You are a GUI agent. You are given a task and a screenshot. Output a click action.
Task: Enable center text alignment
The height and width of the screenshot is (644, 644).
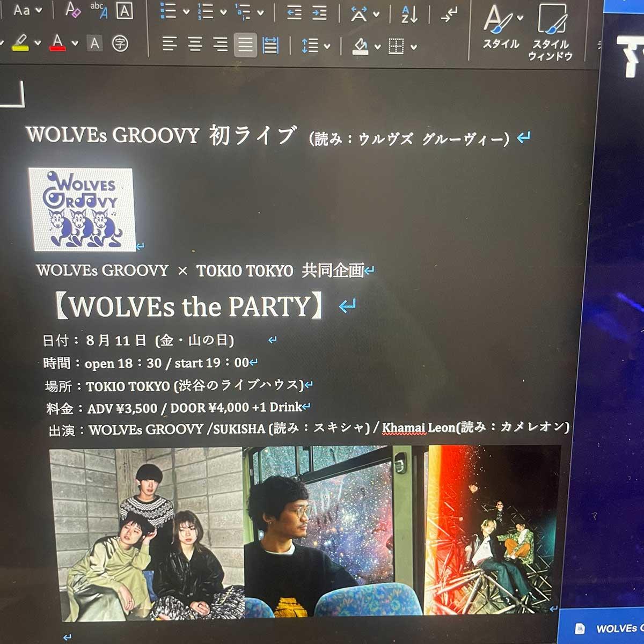(194, 46)
